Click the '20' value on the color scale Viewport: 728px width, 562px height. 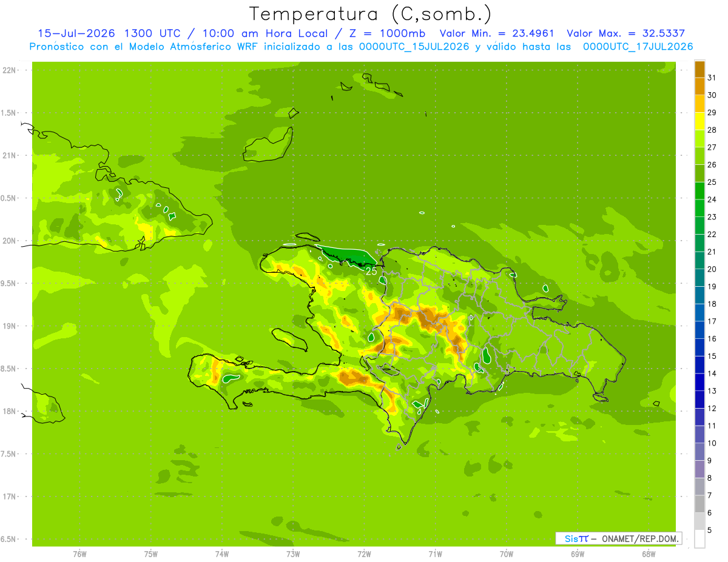[712, 269]
